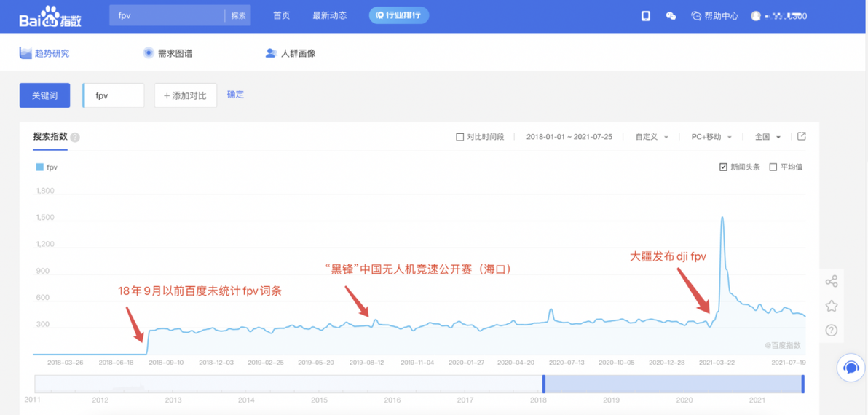
Task: Click the 添加对比 button
Action: [x=186, y=95]
